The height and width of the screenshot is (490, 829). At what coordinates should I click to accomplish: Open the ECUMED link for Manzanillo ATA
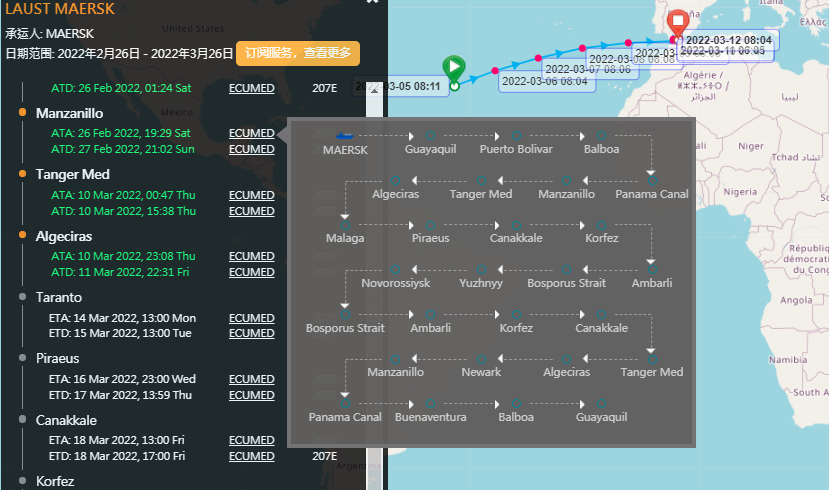tap(251, 133)
